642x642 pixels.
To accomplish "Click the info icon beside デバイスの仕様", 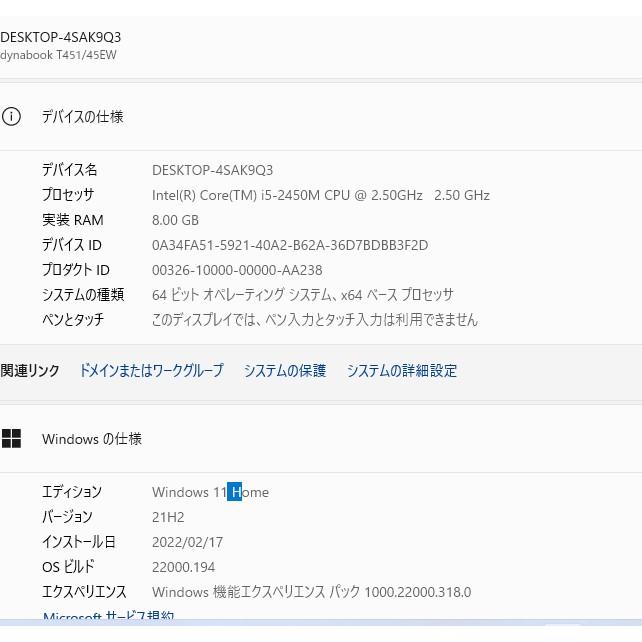I will click(x=11, y=116).
